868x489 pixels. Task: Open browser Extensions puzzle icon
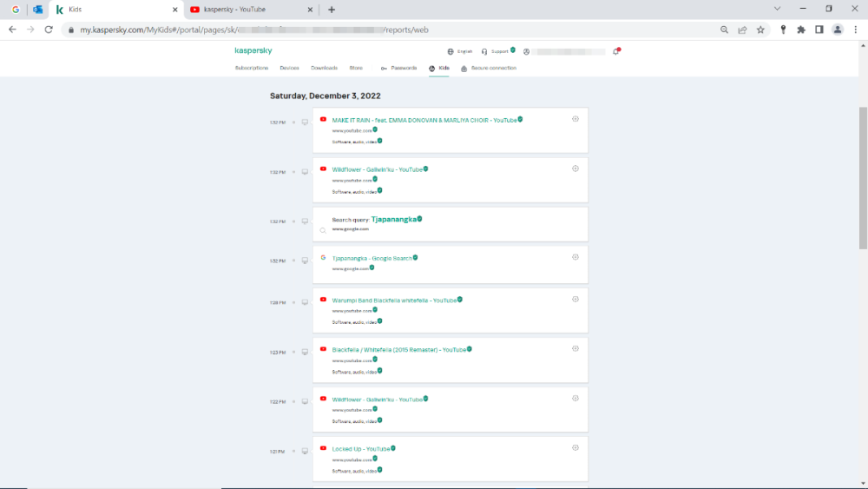point(801,30)
